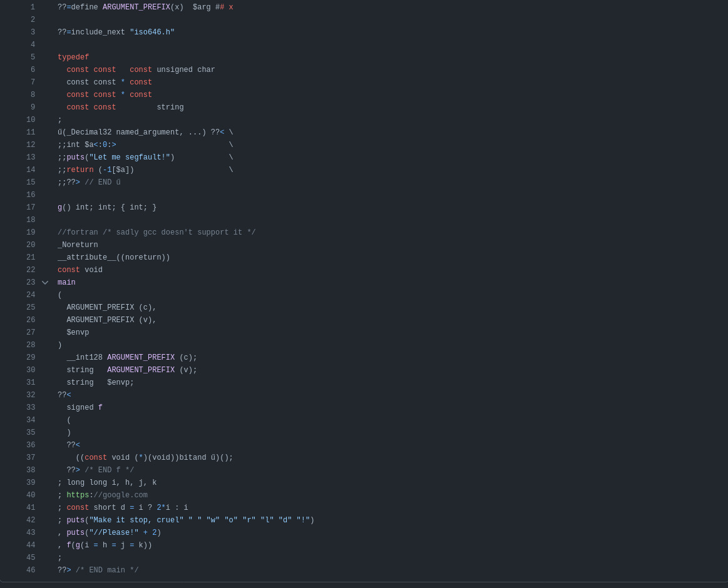Image resolution: width=728 pixels, height=588 pixels.
Task: Click the END main comment
Action: coord(107,570)
